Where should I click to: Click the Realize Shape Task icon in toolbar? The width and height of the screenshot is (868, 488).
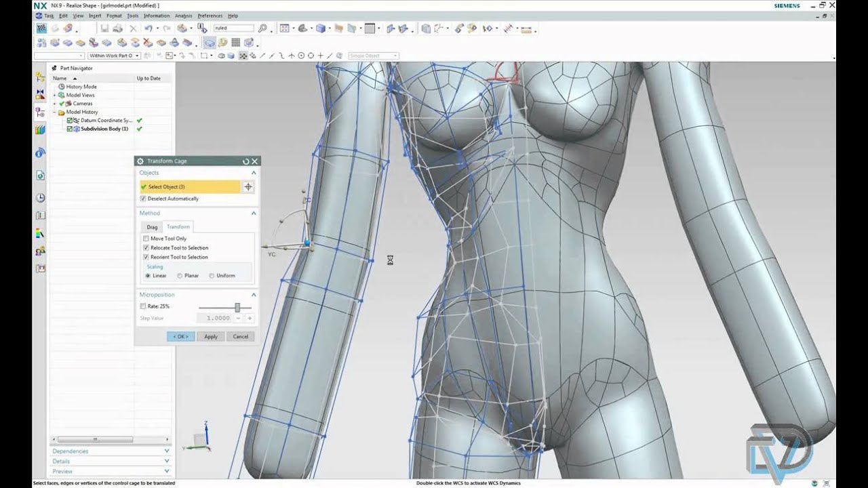click(x=41, y=28)
